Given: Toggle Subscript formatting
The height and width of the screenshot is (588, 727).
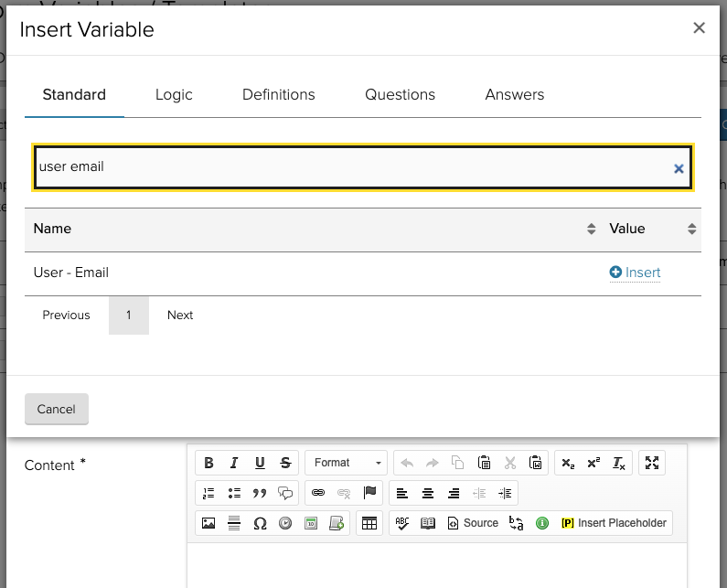Looking at the screenshot, I should 568,463.
